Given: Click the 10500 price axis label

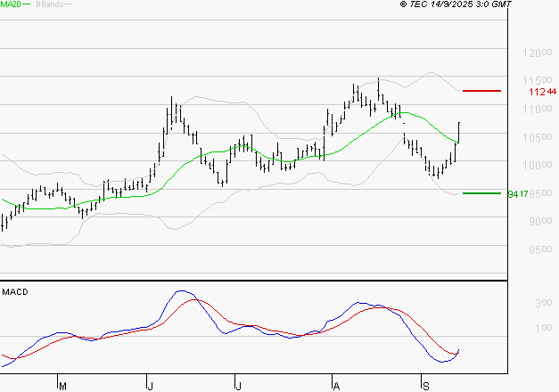Looking at the screenshot, I should tap(538, 137).
